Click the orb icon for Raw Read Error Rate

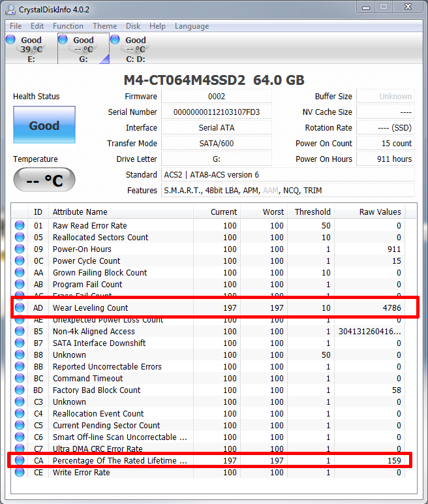pos(20,225)
